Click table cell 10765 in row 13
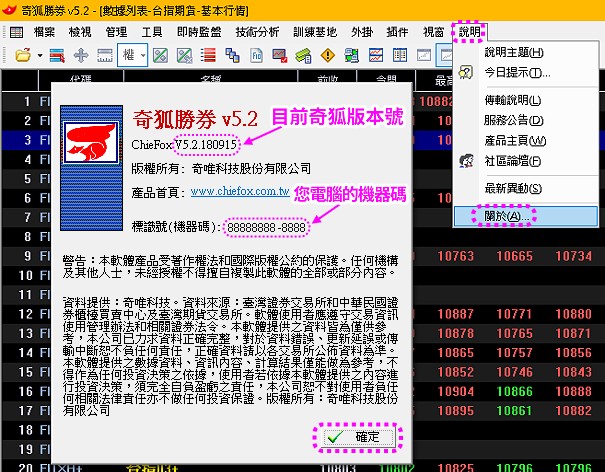The image size is (605, 472). [515, 333]
